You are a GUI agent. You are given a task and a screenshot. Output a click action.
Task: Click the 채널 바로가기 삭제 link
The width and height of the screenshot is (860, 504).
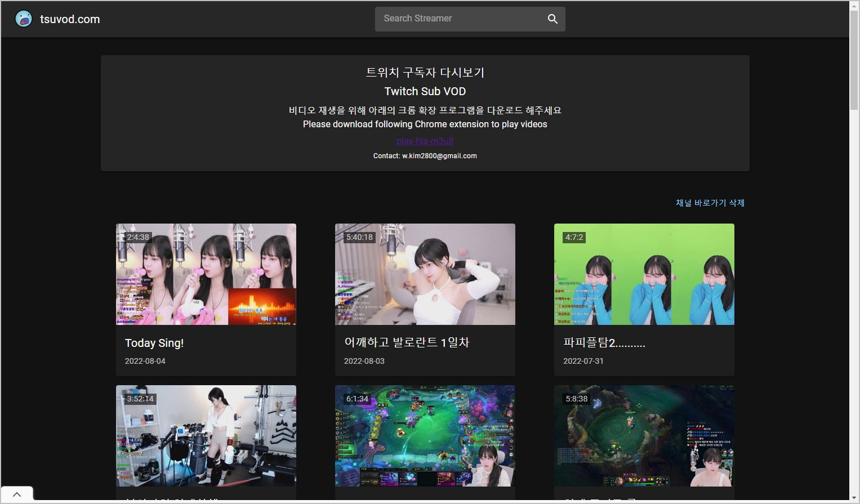[710, 203]
